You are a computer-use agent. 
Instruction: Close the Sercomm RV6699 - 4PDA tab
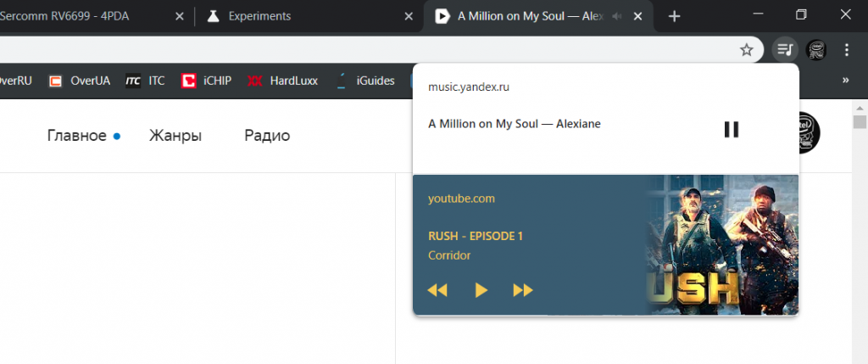click(x=180, y=17)
